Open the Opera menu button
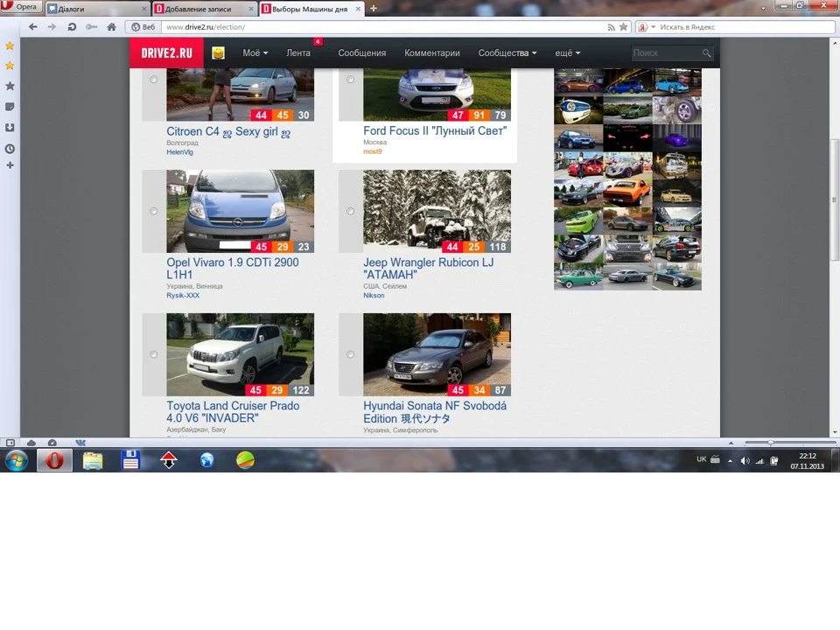Image resolution: width=840 pixels, height=630 pixels. point(21,7)
